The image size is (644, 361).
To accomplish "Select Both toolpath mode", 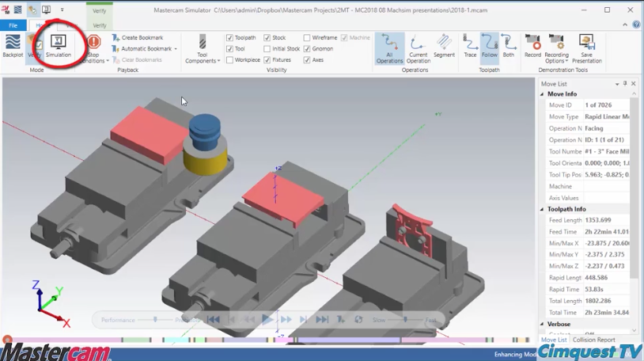I will tap(509, 46).
